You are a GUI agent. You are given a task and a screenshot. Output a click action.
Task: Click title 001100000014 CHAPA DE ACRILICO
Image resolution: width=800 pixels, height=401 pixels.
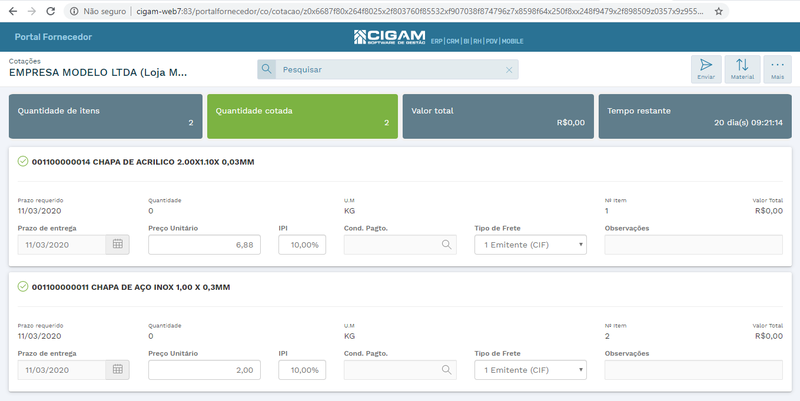tap(143, 162)
